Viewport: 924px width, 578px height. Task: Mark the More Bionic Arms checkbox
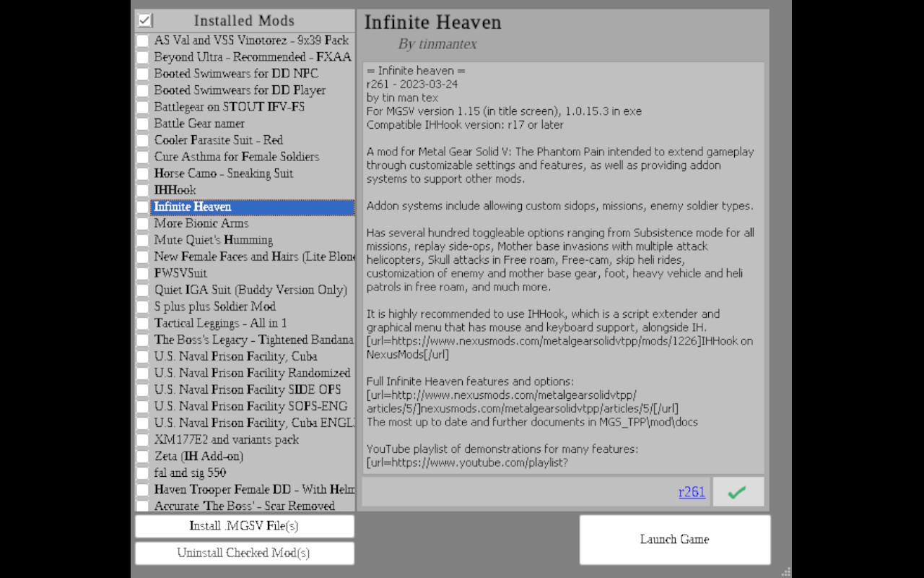142,223
